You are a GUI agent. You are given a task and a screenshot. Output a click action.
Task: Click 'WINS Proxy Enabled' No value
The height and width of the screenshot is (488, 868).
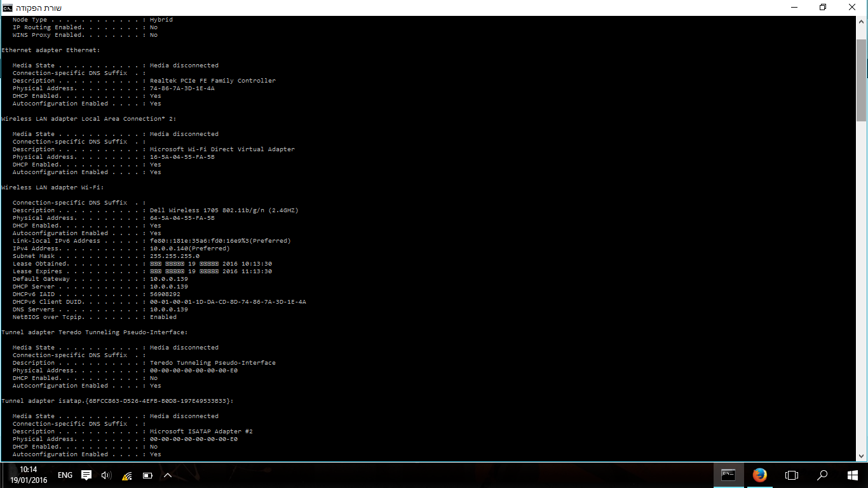[154, 35]
